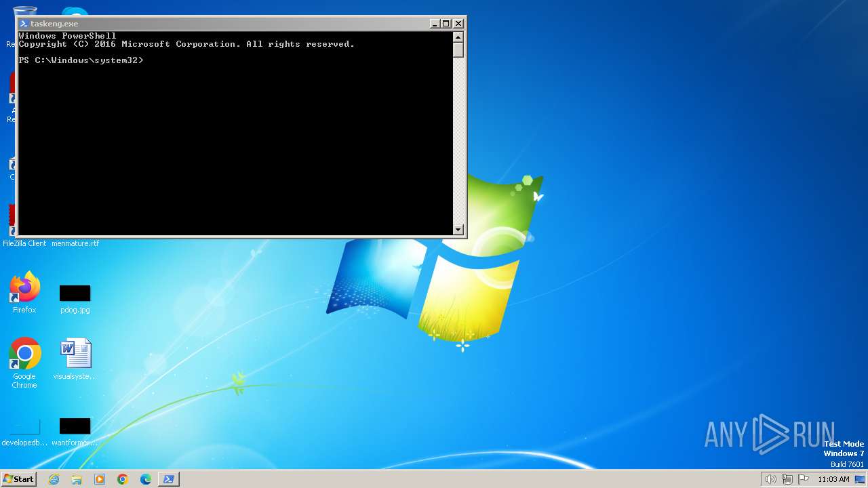Viewport: 868px width, 488px height.
Task: Select the developedb desktop file
Action: (x=24, y=432)
